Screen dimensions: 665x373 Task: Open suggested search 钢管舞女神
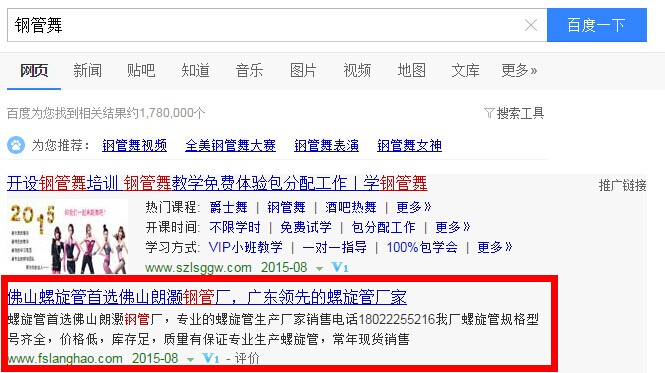(410, 146)
